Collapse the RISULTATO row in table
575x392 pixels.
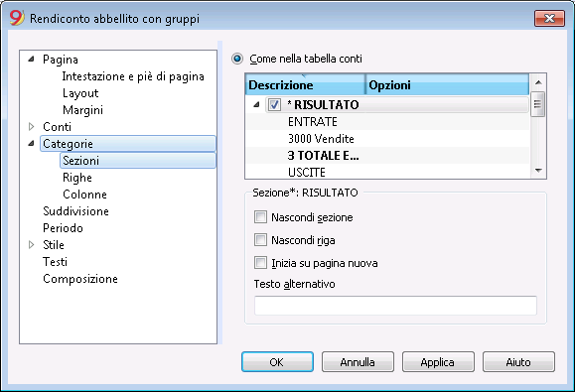click(x=256, y=105)
